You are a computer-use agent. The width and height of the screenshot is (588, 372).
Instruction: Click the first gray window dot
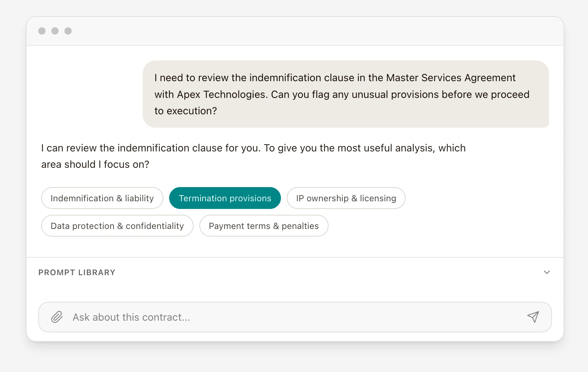pos(42,31)
